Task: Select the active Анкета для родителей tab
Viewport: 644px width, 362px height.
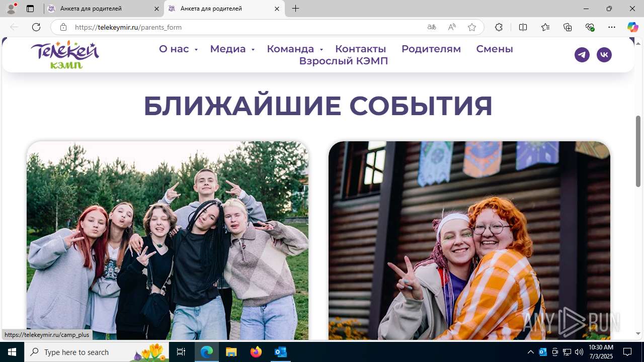Action: point(224,9)
